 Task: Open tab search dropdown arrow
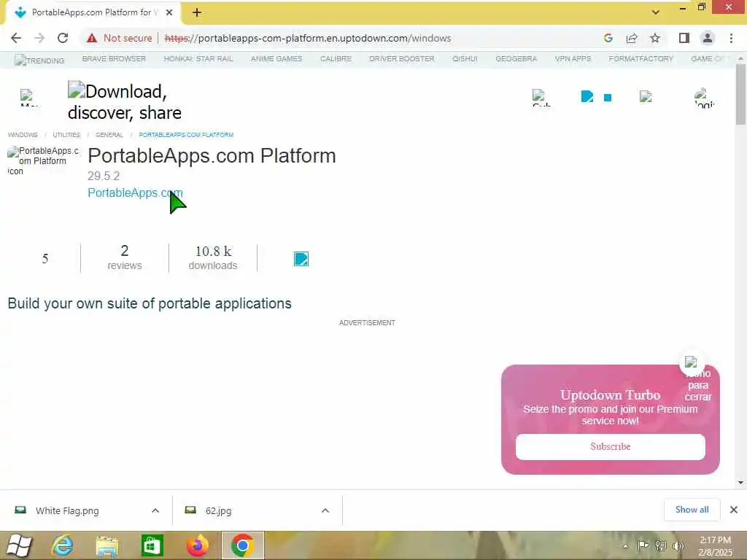[x=656, y=12]
